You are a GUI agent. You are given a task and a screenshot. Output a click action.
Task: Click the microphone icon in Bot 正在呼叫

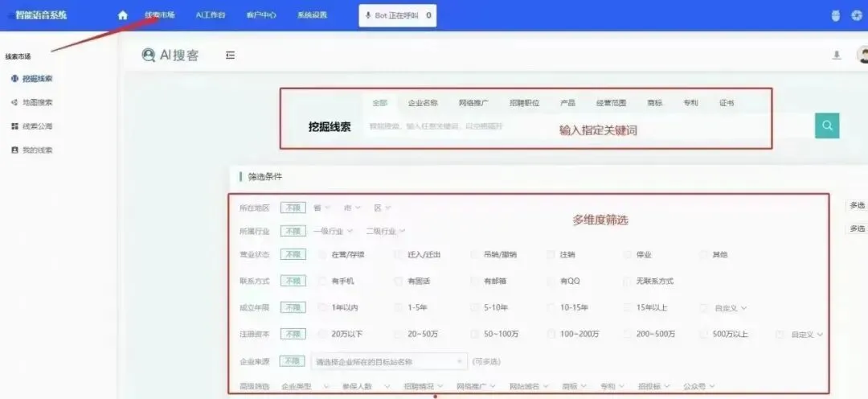click(x=368, y=15)
